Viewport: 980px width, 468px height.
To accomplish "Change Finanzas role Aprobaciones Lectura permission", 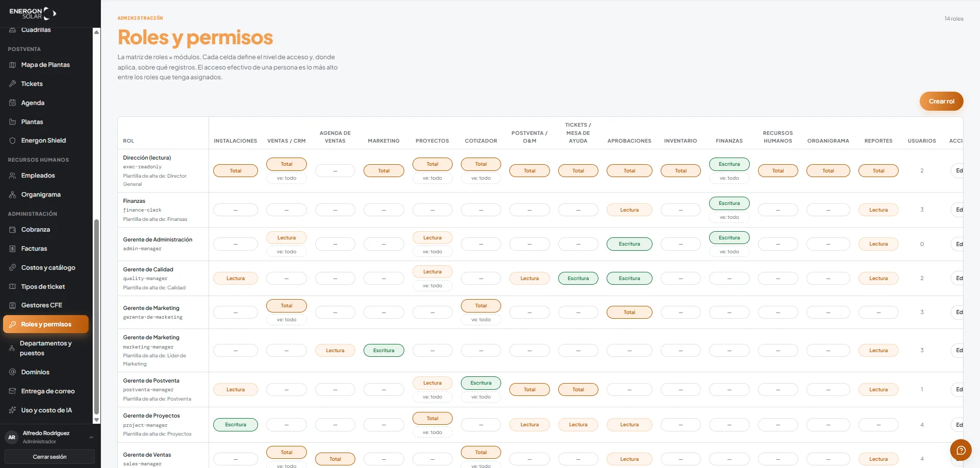I will (629, 210).
